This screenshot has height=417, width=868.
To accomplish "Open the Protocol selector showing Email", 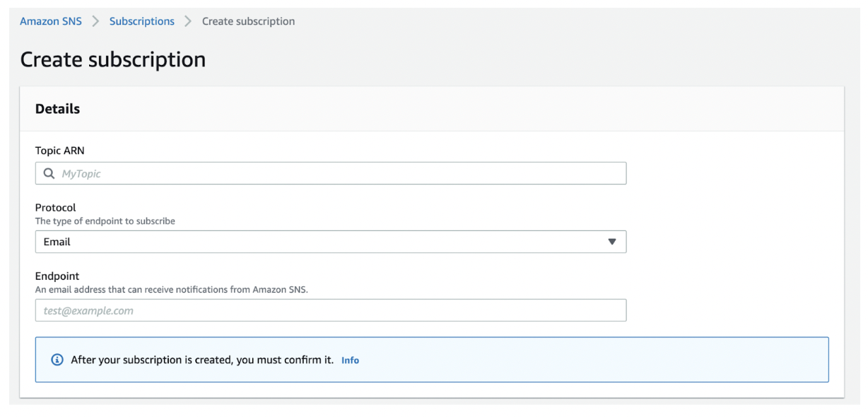I will pos(331,242).
